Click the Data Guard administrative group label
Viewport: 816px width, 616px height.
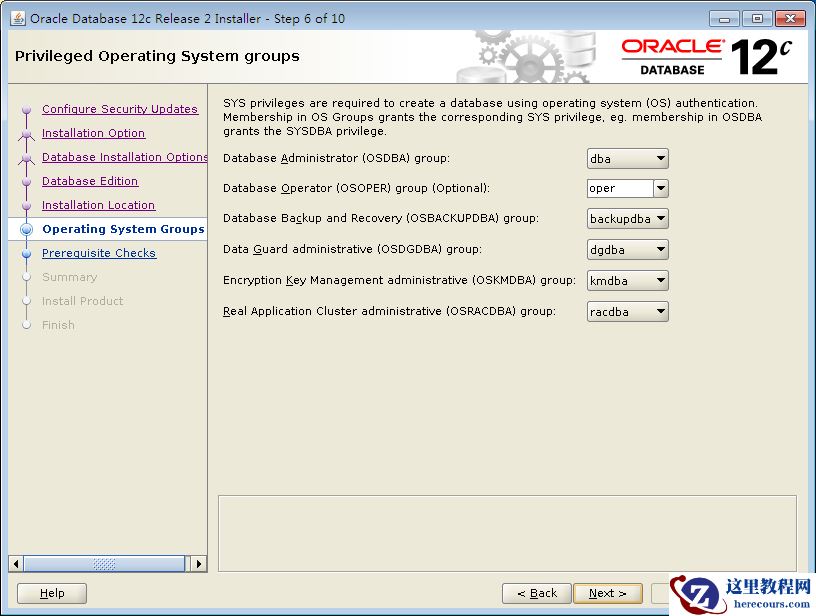pyautogui.click(x=352, y=249)
